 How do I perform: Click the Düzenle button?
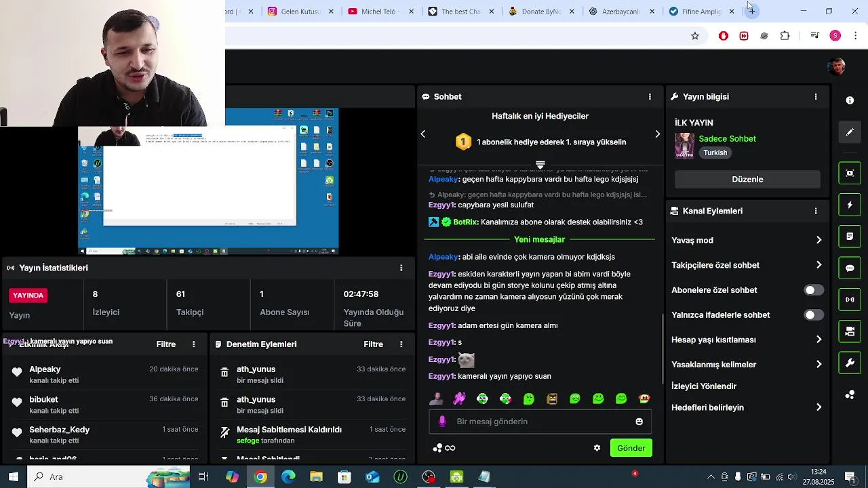tap(747, 180)
